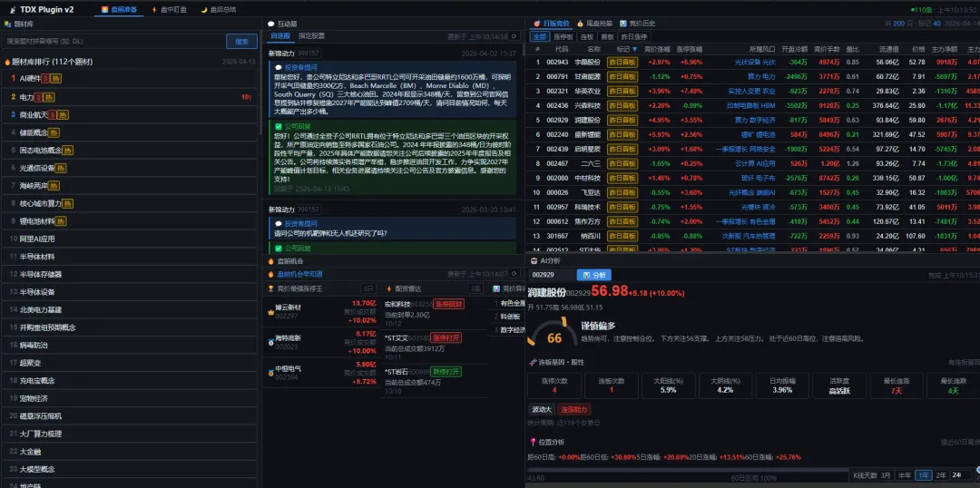Click icon beside 连板基因·股性
Screen dimensions: 980x488
533,363
